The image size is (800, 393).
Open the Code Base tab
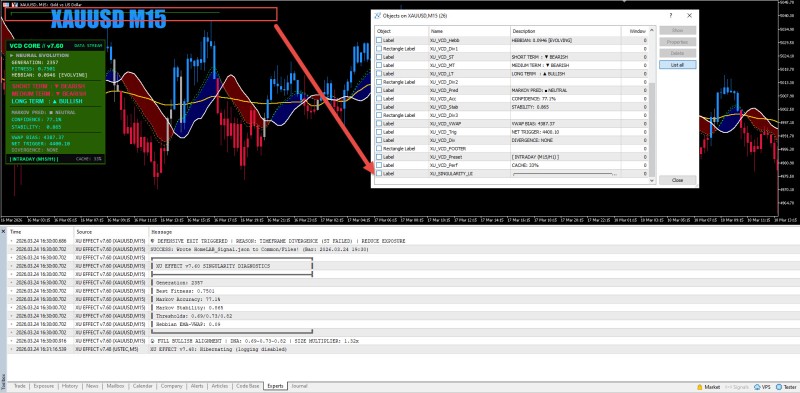click(247, 386)
